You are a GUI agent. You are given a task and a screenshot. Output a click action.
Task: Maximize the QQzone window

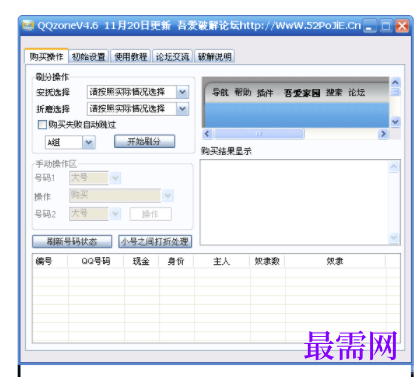pyautogui.click(x=386, y=26)
